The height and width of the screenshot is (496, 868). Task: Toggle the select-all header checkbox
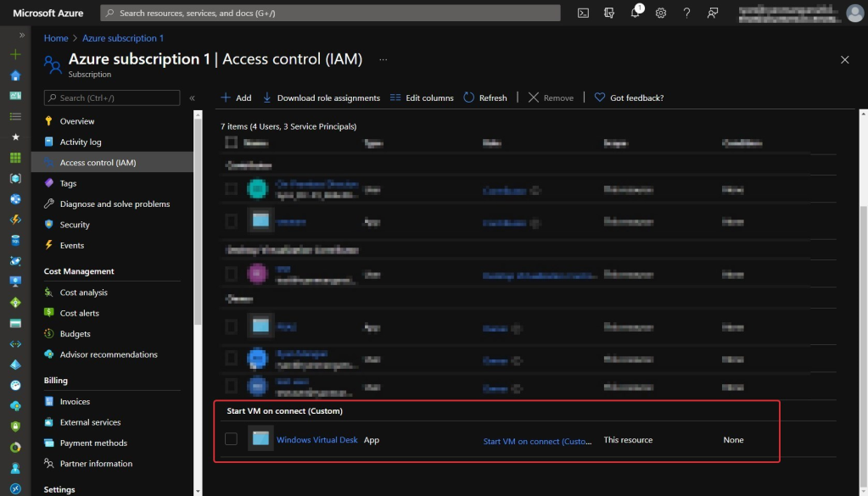click(x=231, y=142)
